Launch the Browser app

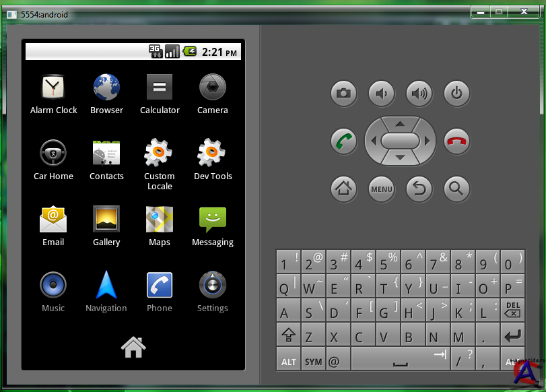coord(106,88)
